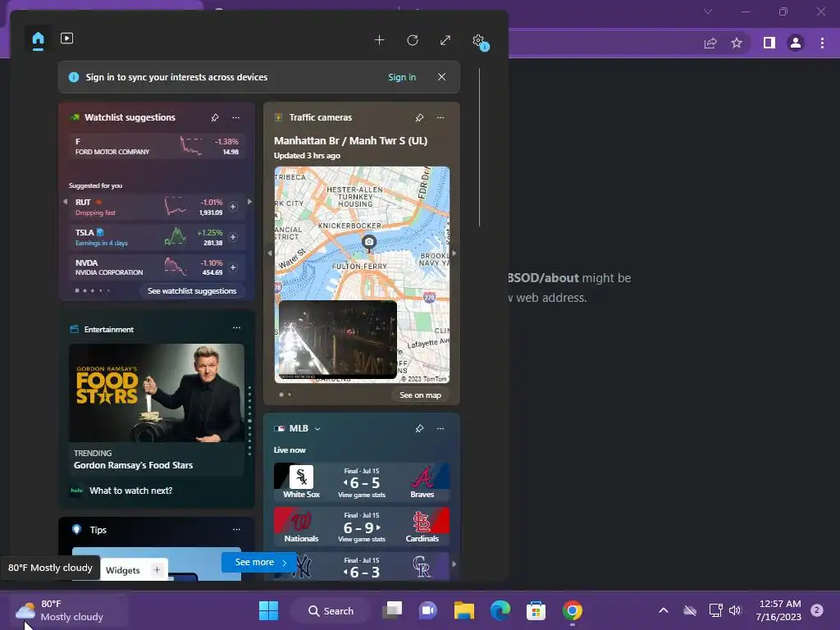Open widgets settings gear
The height and width of the screenshot is (630, 840).
(478, 40)
